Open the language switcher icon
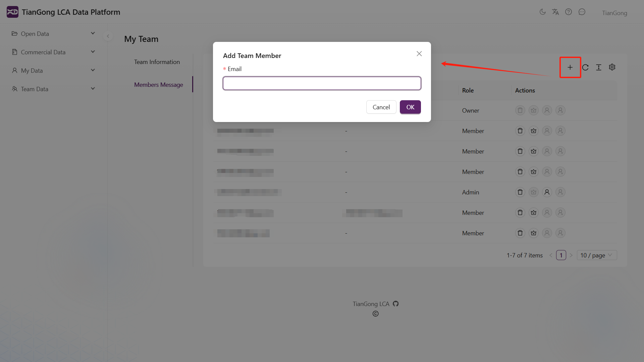 pyautogui.click(x=555, y=11)
